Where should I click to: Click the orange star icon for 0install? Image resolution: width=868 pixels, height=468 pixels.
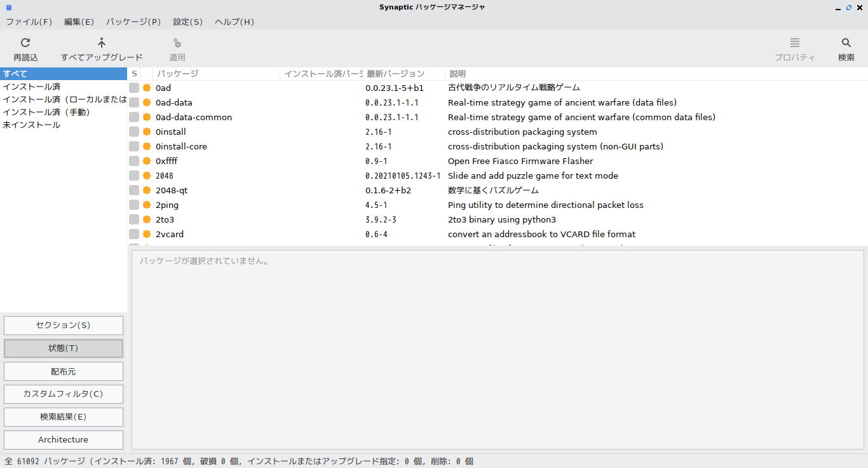(x=147, y=132)
